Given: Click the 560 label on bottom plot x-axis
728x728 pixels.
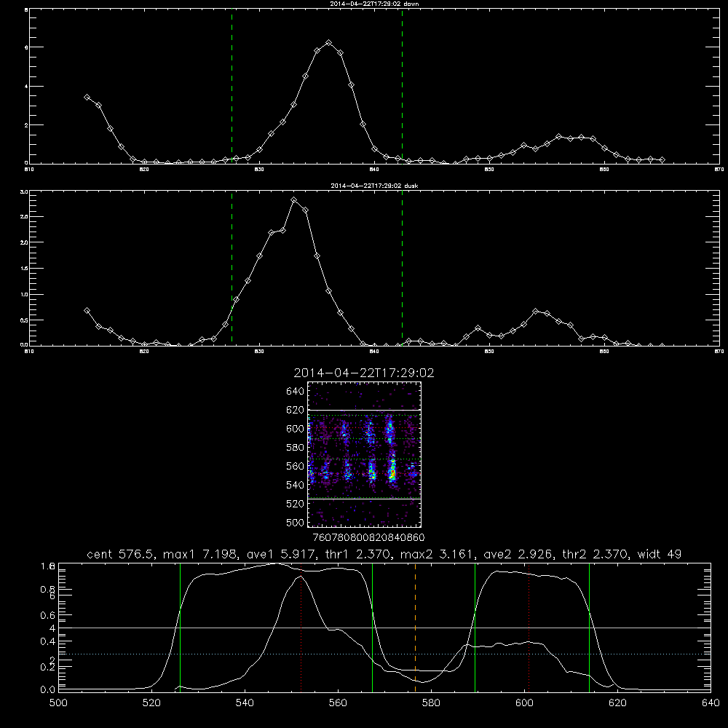Looking at the screenshot, I should [x=338, y=703].
